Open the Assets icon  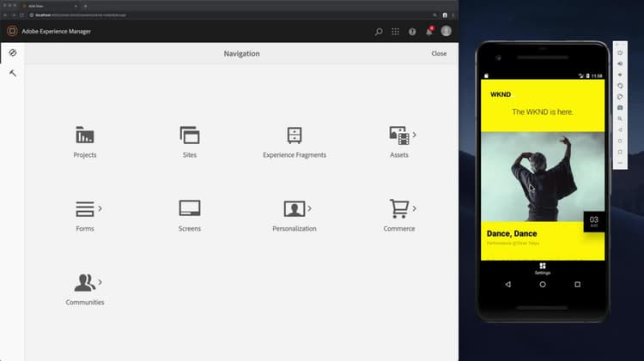click(399, 135)
